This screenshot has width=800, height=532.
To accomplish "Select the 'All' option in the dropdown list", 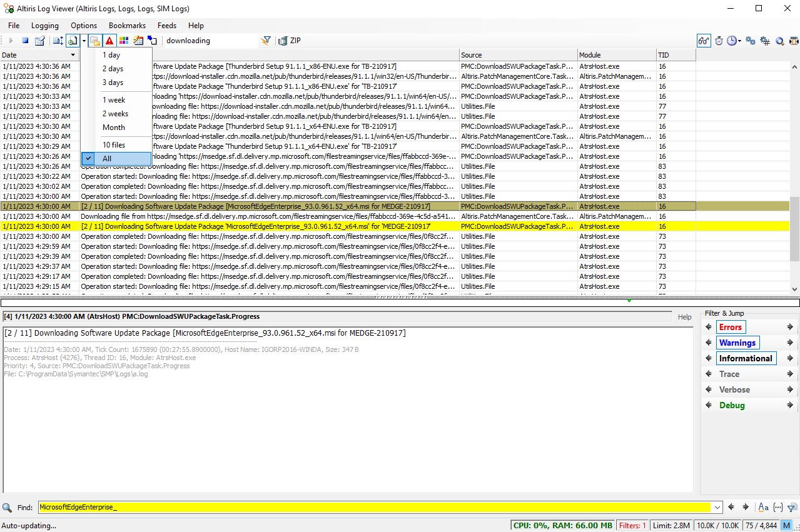I will pyautogui.click(x=116, y=159).
